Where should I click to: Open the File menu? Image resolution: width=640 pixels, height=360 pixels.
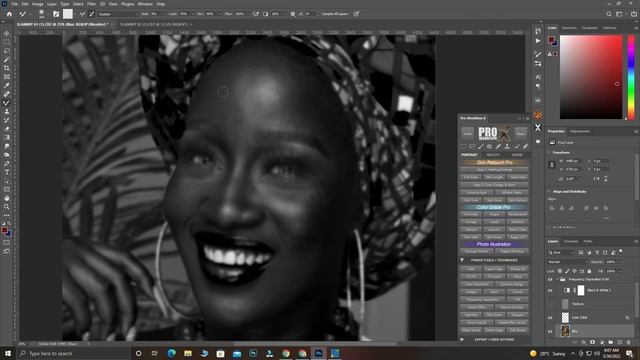coord(15,4)
